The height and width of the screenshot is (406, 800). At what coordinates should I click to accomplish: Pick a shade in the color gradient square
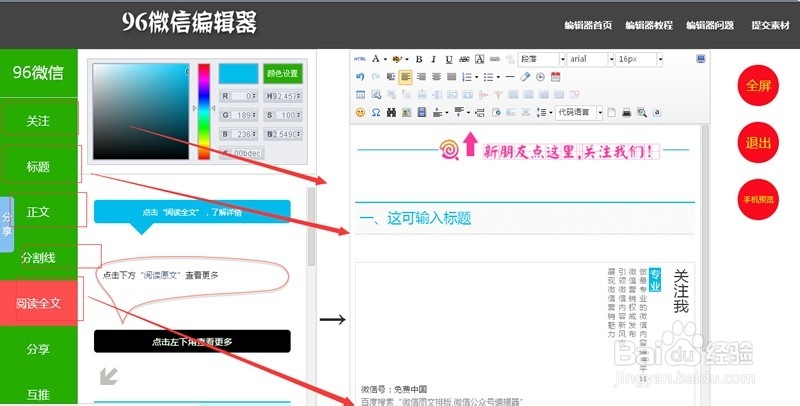coord(141,111)
